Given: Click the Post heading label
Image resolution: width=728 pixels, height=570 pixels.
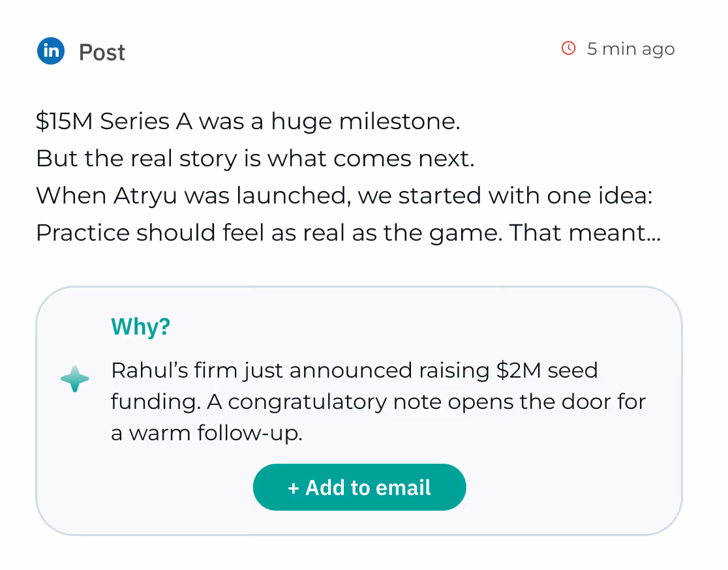Looking at the screenshot, I should tap(102, 52).
